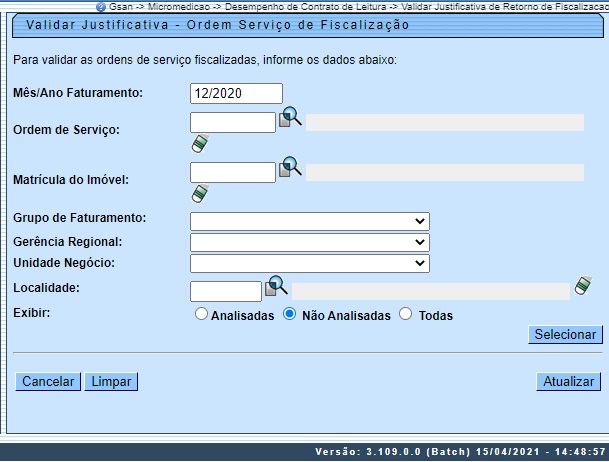Click the Matrícula do Imóvel input box
The width and height of the screenshot is (609, 462).
(x=232, y=172)
